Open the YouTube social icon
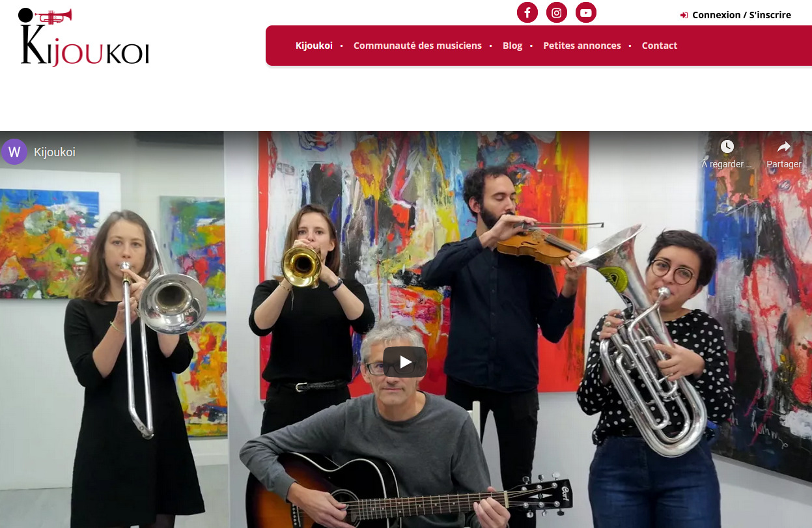 coord(586,12)
